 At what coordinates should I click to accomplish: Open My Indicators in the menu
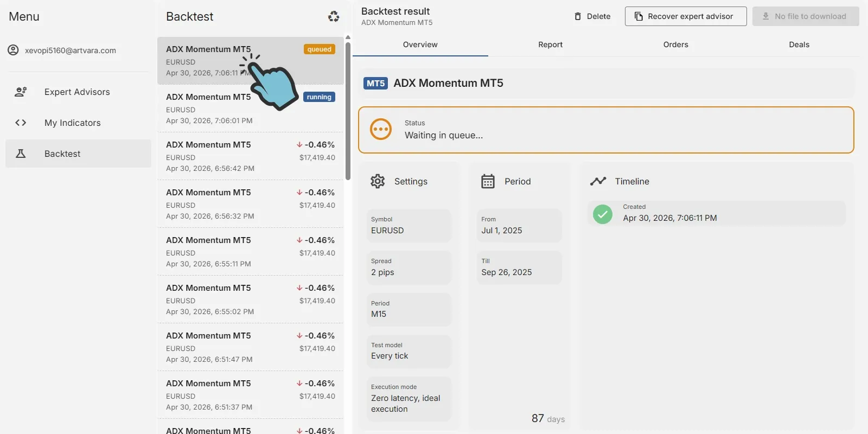[78, 123]
